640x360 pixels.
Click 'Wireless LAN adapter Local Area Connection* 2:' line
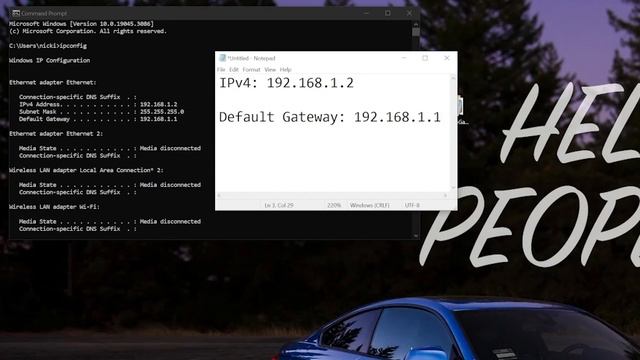coord(86,170)
